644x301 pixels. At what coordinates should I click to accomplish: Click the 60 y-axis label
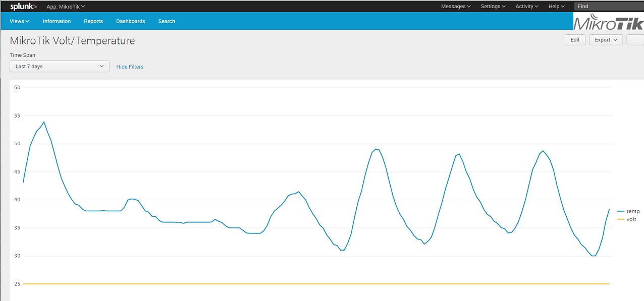(x=17, y=87)
